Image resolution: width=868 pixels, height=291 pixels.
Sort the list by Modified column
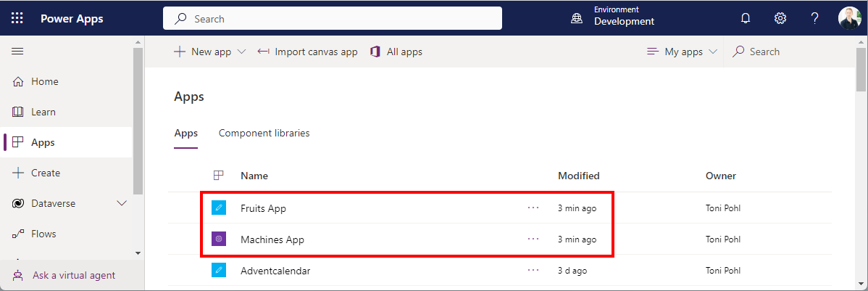[578, 176]
